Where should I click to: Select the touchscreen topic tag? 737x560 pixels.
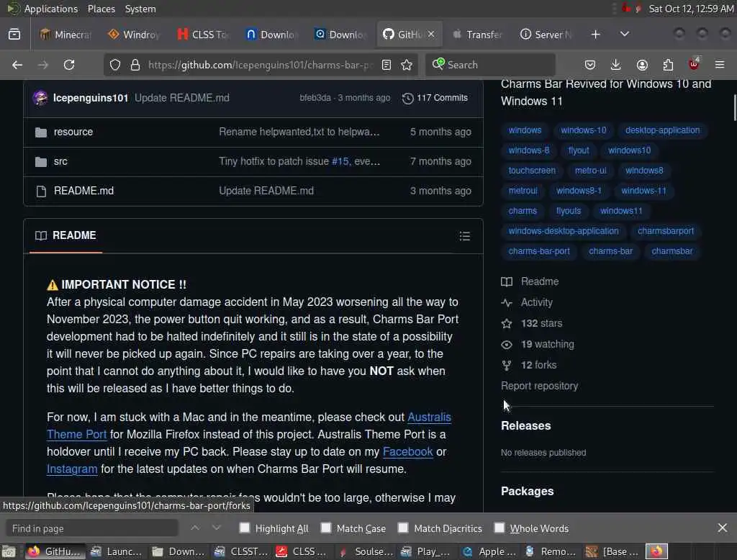[x=532, y=171]
